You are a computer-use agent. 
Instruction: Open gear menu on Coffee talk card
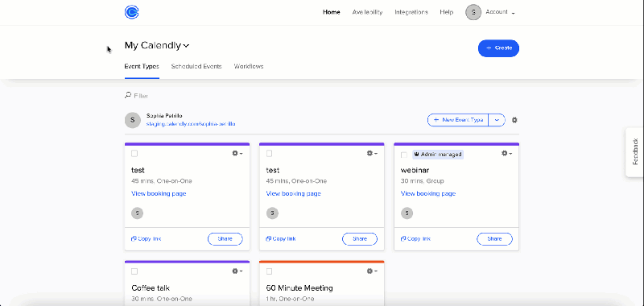click(x=237, y=271)
